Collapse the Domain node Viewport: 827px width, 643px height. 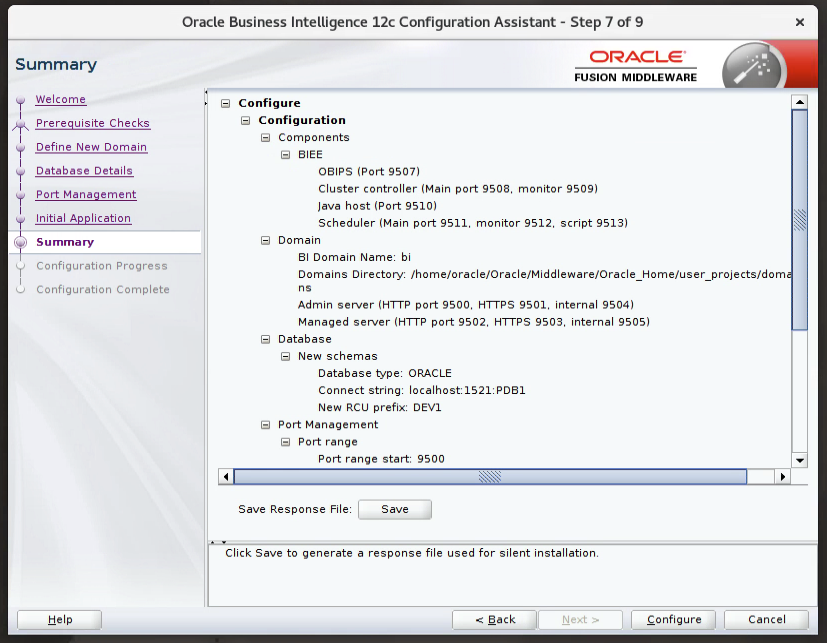click(266, 241)
